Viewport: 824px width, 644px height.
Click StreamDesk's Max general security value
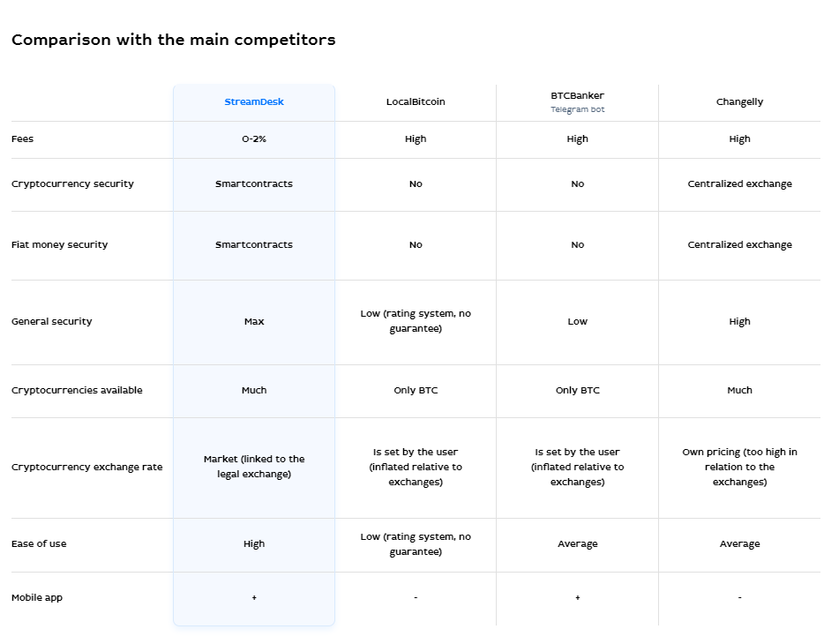(x=254, y=322)
